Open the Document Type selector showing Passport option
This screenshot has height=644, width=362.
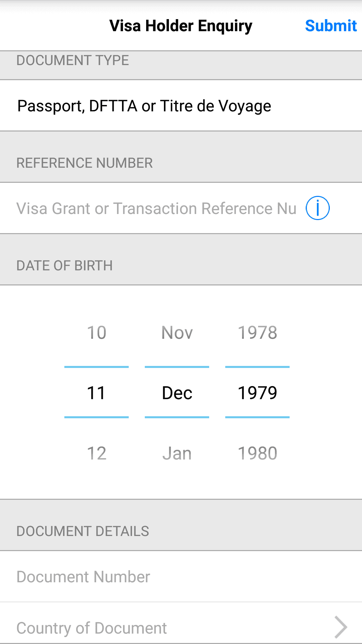click(x=144, y=106)
